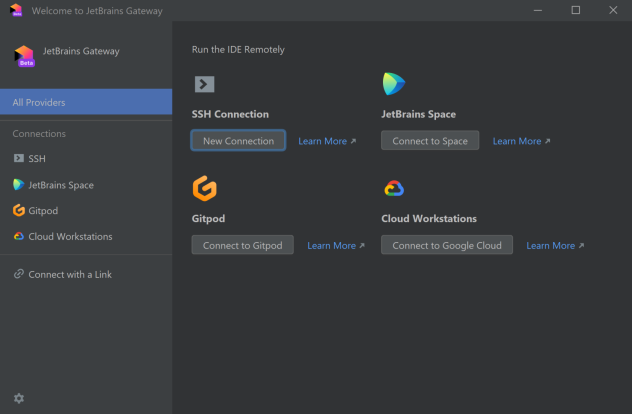Click the Google Cloud Workstations logo
Viewport: 632px width, 414px height.
[393, 189]
